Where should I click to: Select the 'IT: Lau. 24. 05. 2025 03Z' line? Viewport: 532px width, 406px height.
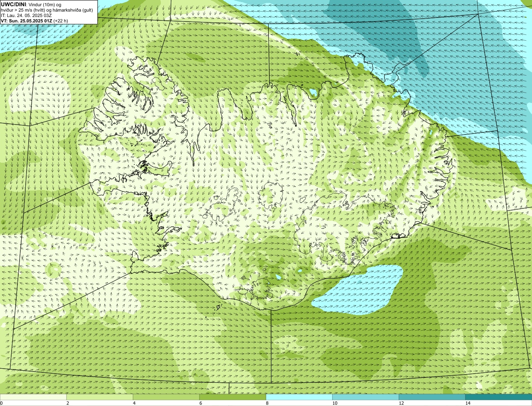click(27, 15)
